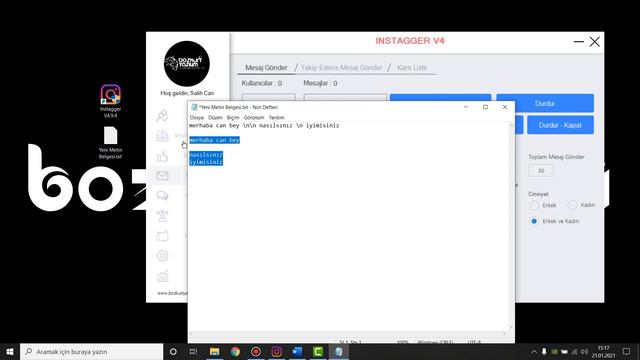Switch to the Kara Liste tab
The height and width of the screenshot is (360, 640).
(x=412, y=68)
